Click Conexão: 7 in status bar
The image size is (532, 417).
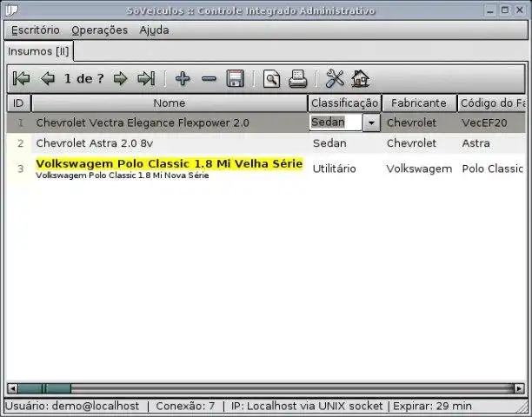tap(185, 407)
